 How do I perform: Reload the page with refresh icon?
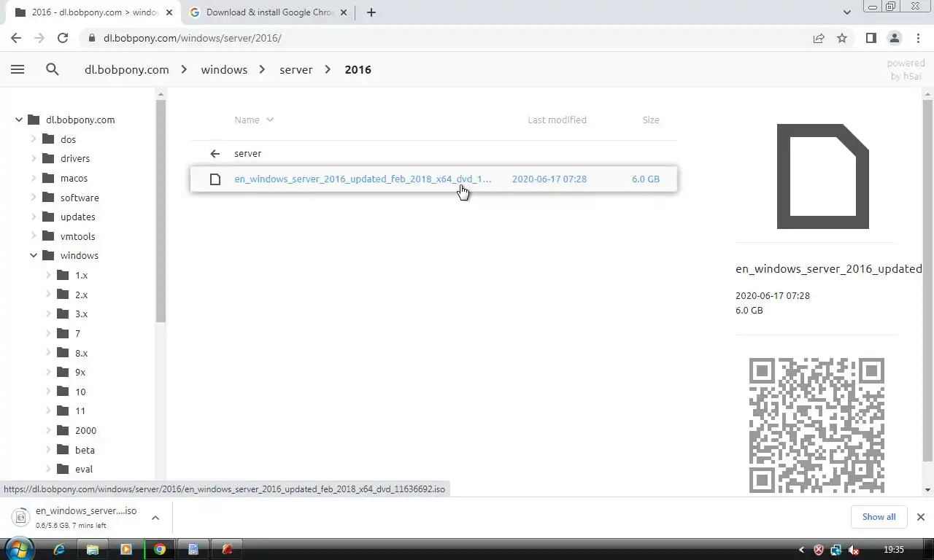tap(63, 39)
